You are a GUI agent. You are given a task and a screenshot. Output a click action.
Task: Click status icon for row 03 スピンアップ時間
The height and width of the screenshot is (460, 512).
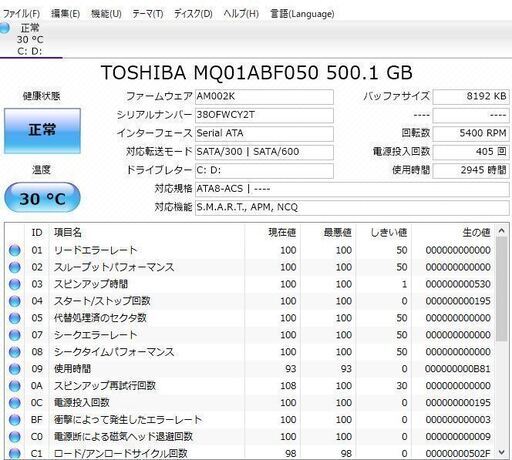point(14,284)
